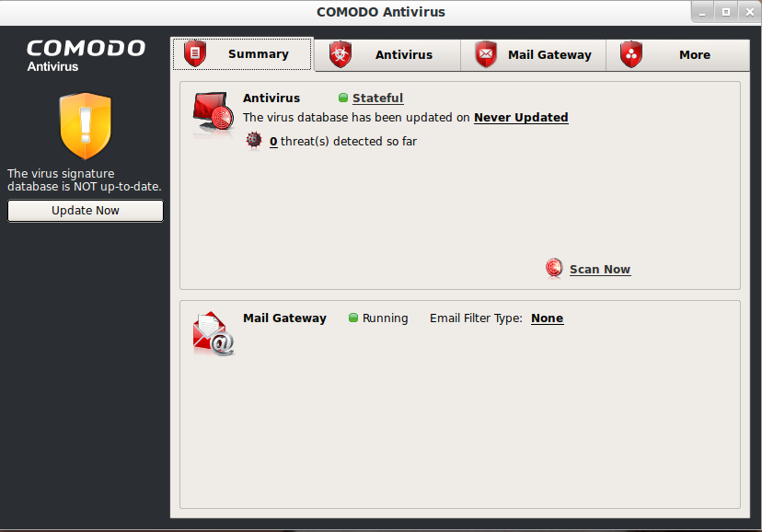This screenshot has height=532, width=762.
Task: Open the Summary tab
Action: 242,54
